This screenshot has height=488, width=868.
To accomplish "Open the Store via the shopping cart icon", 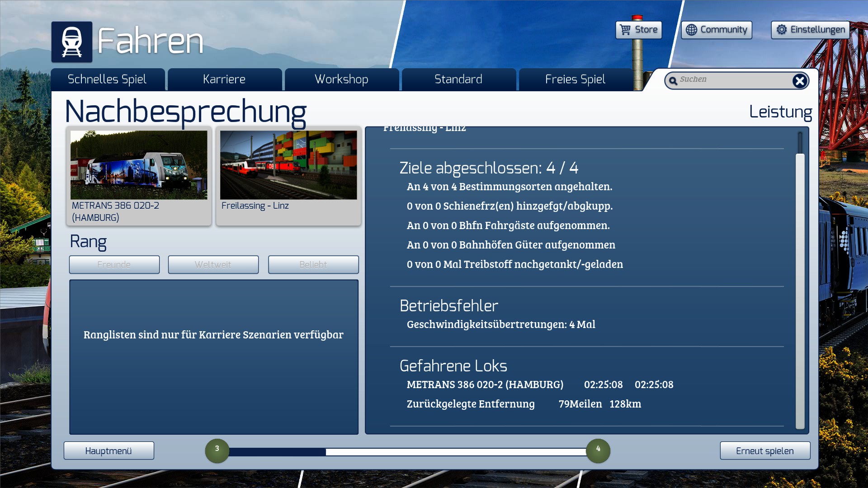I will [x=626, y=30].
